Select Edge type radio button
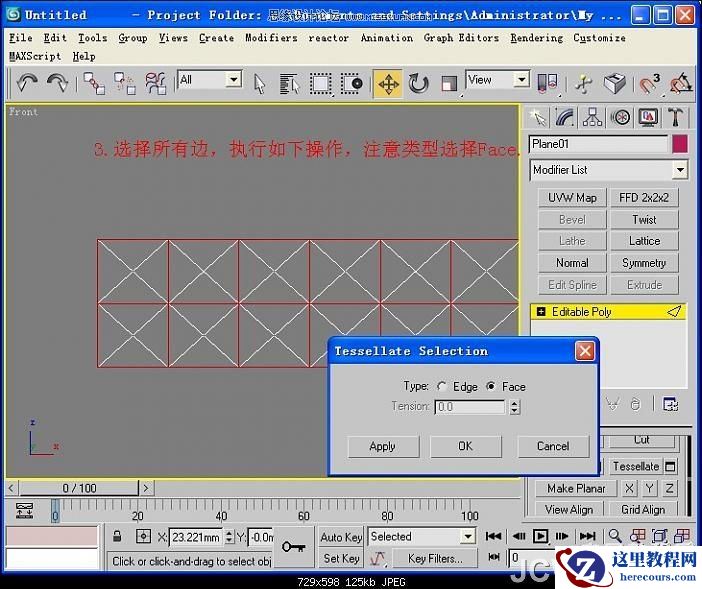This screenshot has height=589, width=702. (x=442, y=386)
